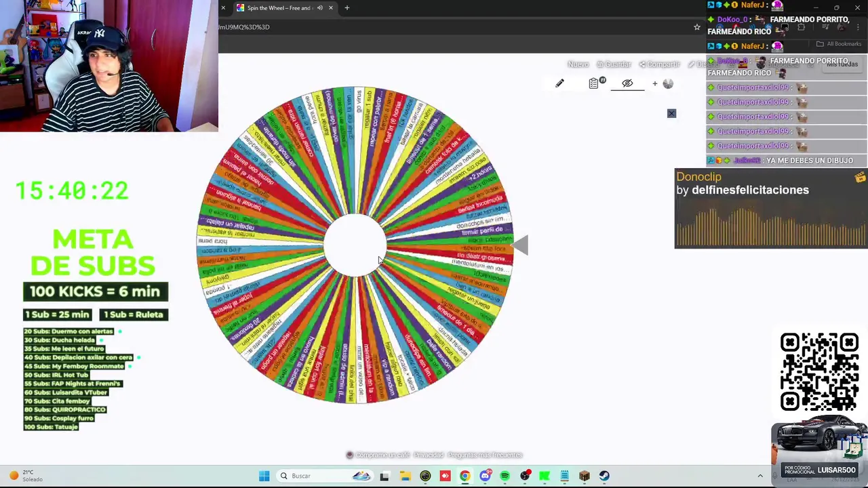Open the bright green app in taskbar

coord(545,476)
